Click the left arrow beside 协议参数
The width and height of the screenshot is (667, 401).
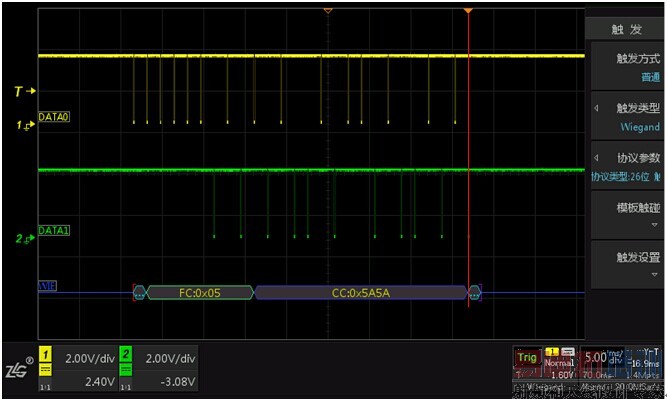pos(596,158)
